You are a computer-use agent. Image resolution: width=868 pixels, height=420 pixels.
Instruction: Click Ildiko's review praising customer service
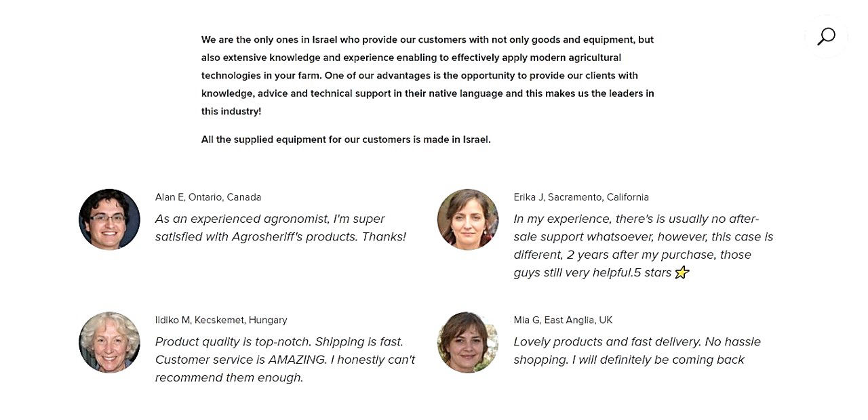[x=285, y=359]
